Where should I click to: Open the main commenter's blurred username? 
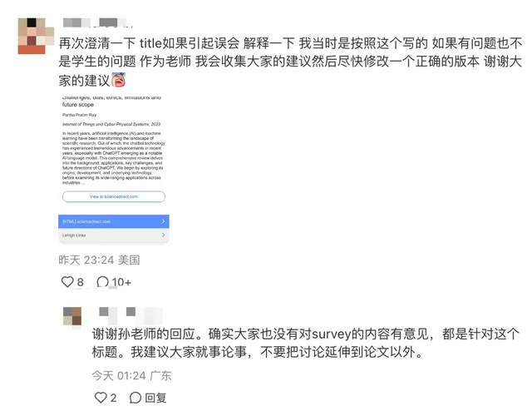97,22
